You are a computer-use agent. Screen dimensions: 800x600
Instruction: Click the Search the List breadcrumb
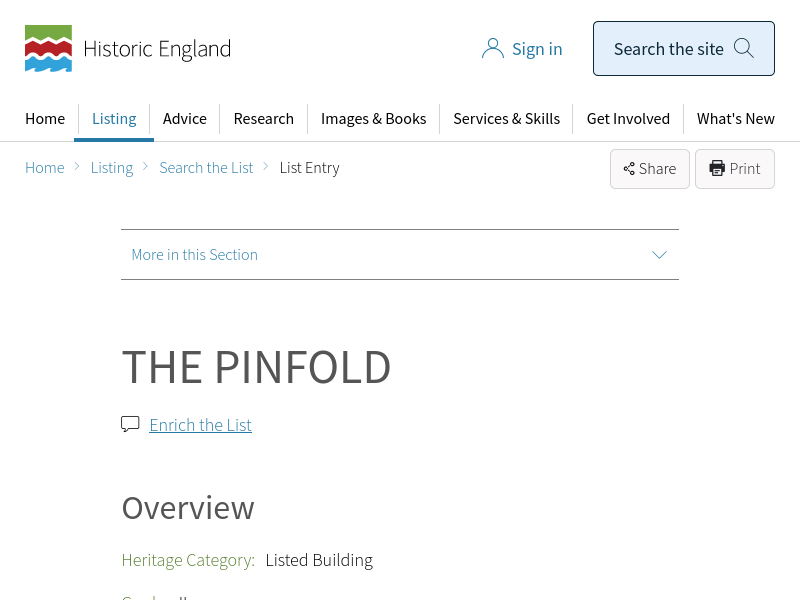click(206, 168)
